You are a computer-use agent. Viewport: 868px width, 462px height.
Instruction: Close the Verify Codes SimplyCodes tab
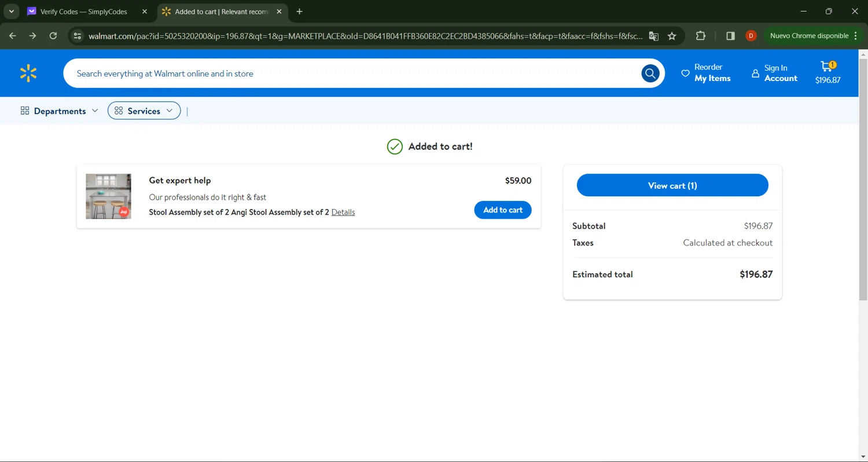[145, 12]
